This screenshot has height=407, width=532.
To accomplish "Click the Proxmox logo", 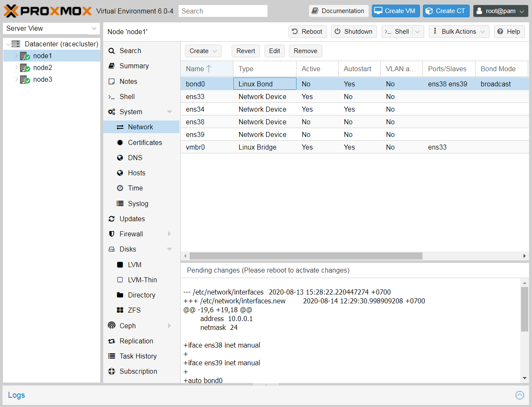I will [x=48, y=11].
